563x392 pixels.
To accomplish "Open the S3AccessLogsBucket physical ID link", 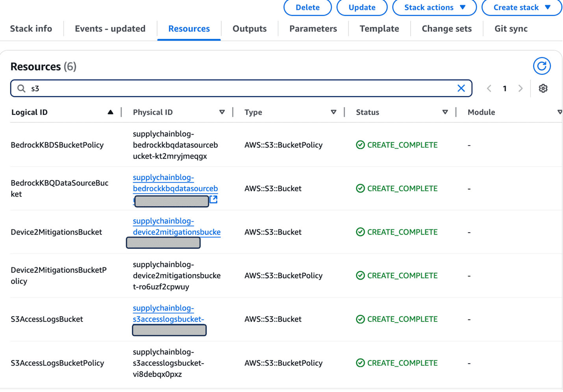I will [168, 314].
